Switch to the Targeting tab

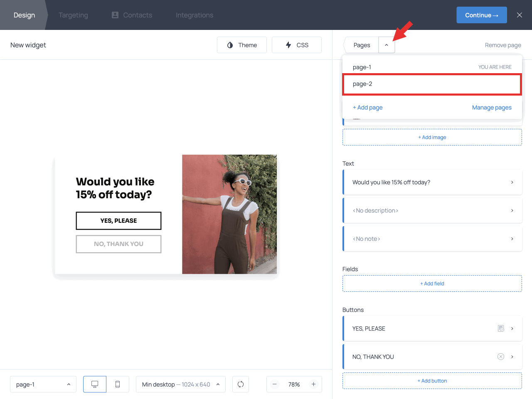73,15
